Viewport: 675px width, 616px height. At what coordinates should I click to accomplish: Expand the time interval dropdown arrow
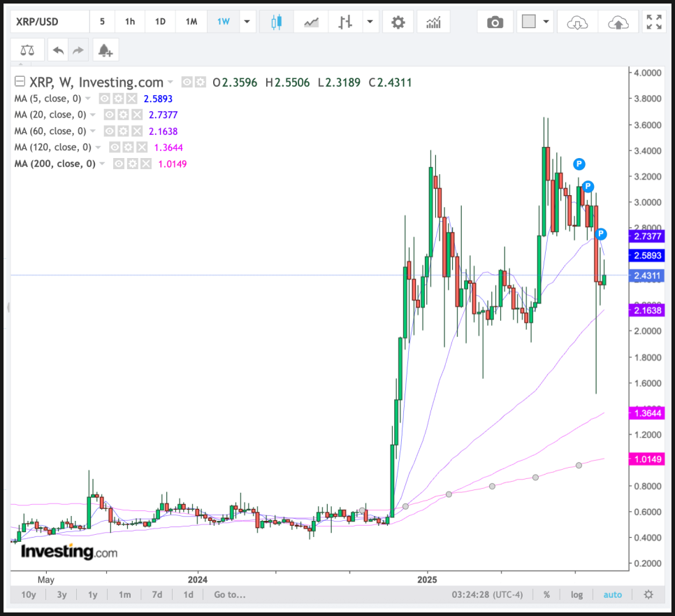pyautogui.click(x=246, y=22)
